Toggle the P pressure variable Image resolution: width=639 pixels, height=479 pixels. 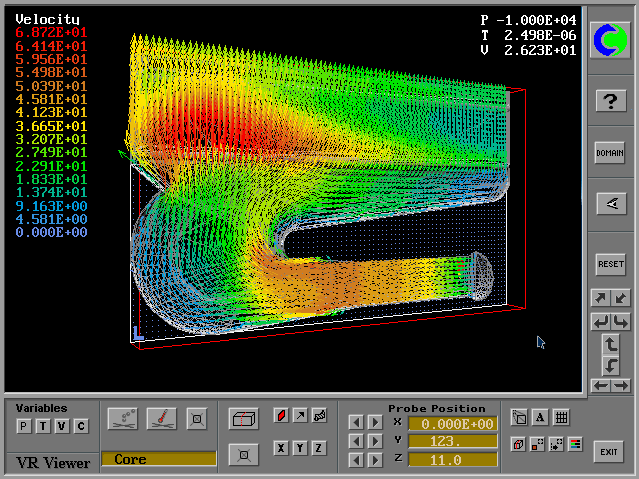click(23, 427)
